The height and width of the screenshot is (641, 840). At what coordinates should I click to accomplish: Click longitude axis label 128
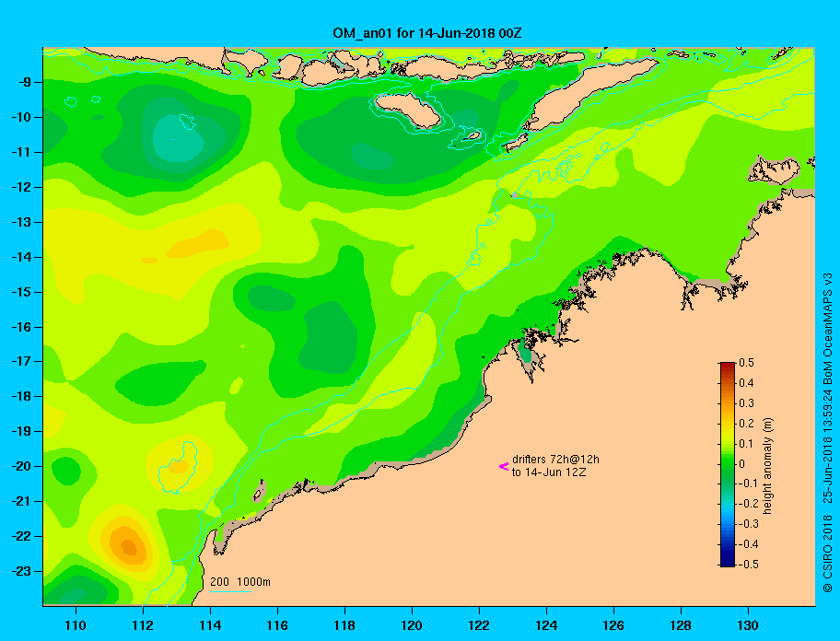pyautogui.click(x=681, y=625)
